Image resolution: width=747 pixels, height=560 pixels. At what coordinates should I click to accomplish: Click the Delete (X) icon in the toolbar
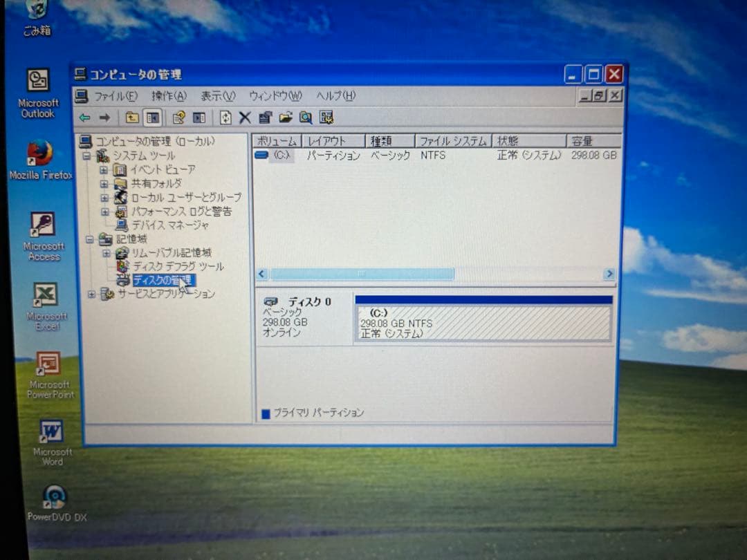[244, 118]
